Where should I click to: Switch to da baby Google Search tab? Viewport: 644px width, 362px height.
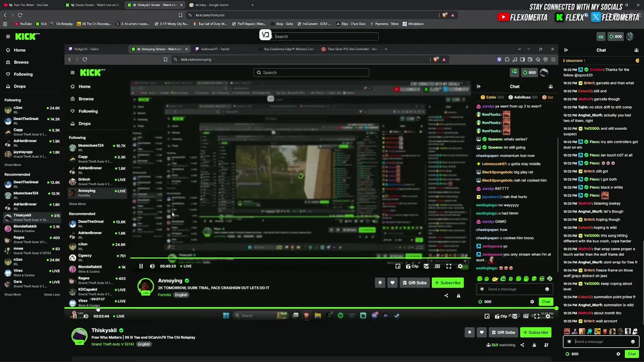point(215,5)
